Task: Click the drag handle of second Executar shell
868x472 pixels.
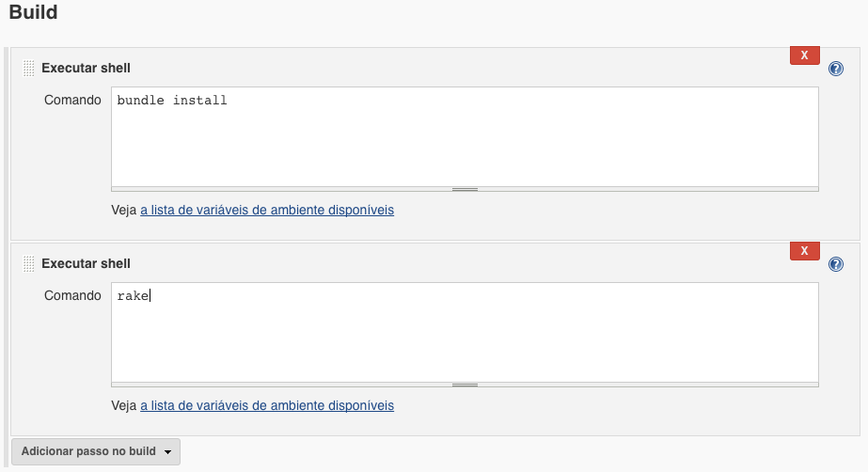Action: click(29, 263)
